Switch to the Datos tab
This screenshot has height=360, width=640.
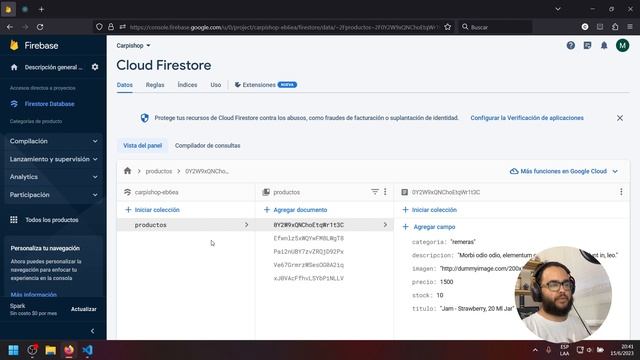point(124,85)
